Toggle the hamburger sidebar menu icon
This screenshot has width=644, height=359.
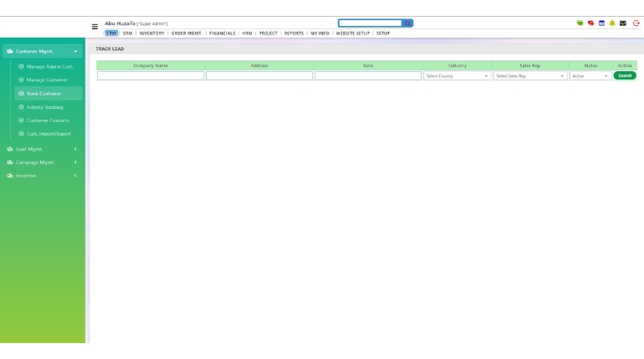click(95, 27)
